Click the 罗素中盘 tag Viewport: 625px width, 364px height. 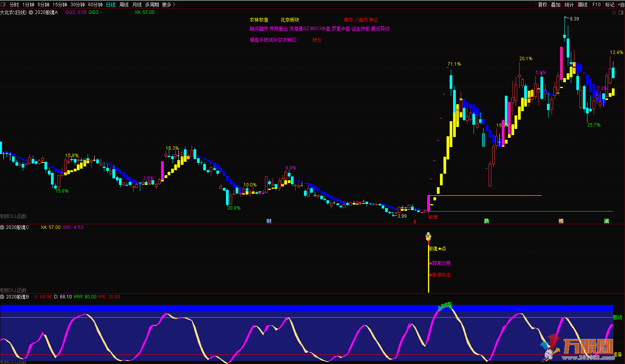point(341,29)
